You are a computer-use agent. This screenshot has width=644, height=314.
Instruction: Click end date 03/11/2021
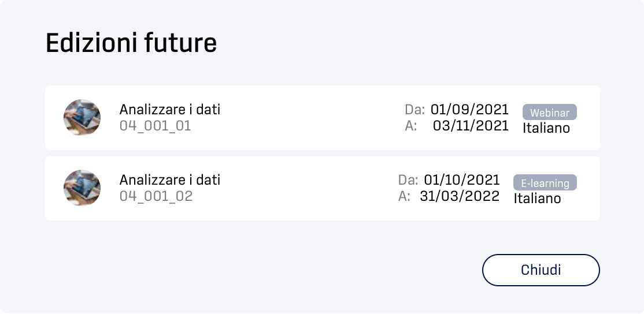[471, 125]
